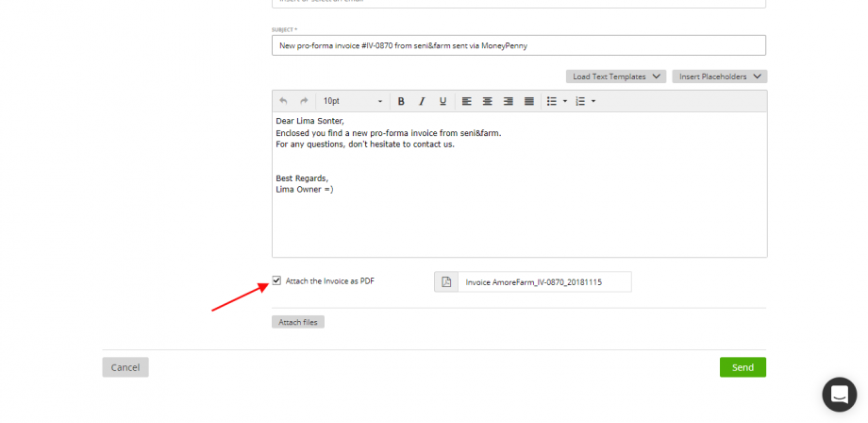Viewport: 868px width, 423px height.
Task: Align text right
Action: (509, 101)
